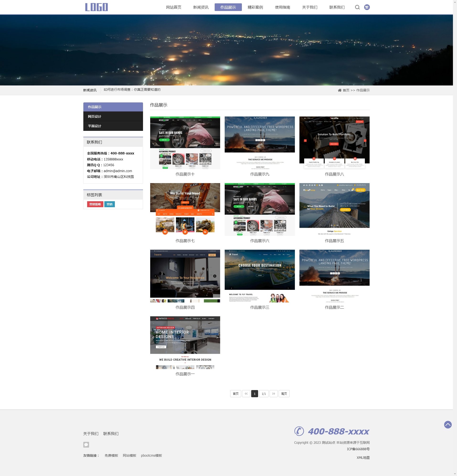This screenshot has height=476, width=457.
Task: Click the breadcrumb home icon
Action: click(340, 90)
